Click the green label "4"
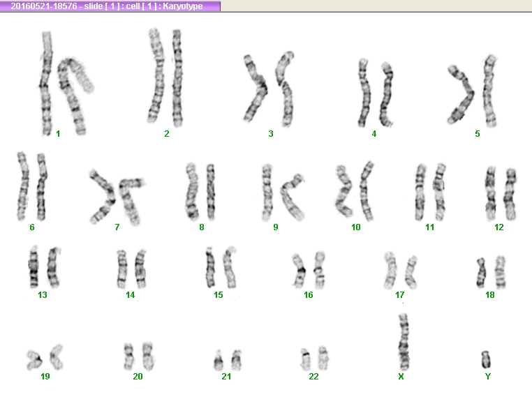The image size is (532, 406). pyautogui.click(x=374, y=133)
